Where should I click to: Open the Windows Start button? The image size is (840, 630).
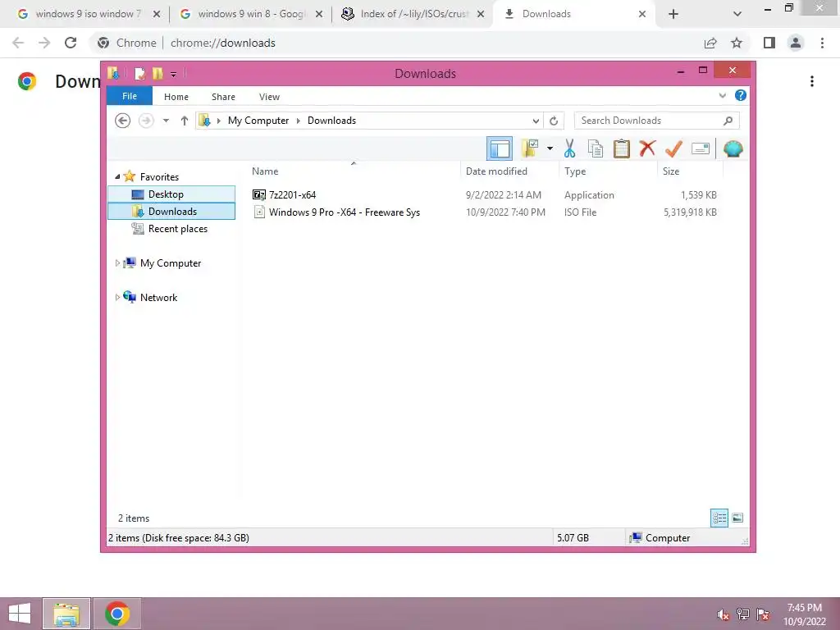20,614
